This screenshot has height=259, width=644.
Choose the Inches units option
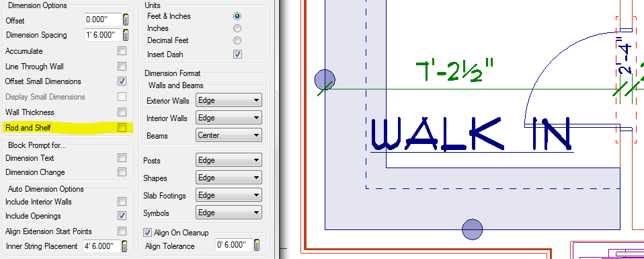click(x=237, y=28)
